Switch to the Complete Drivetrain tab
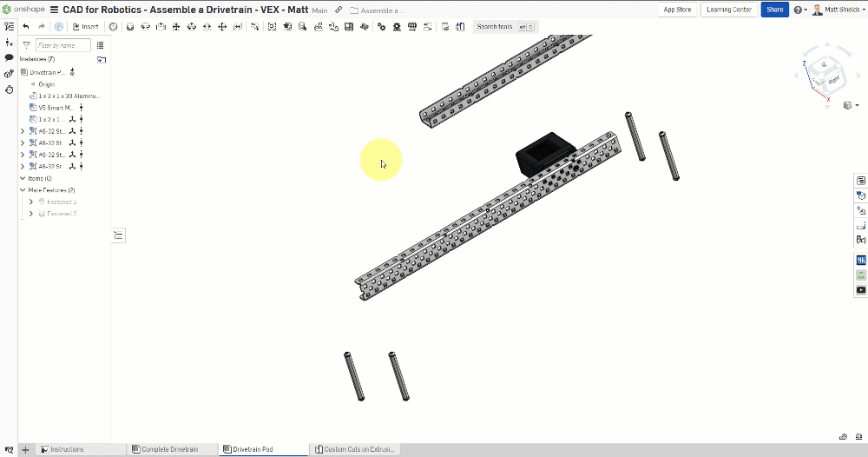 (169, 449)
